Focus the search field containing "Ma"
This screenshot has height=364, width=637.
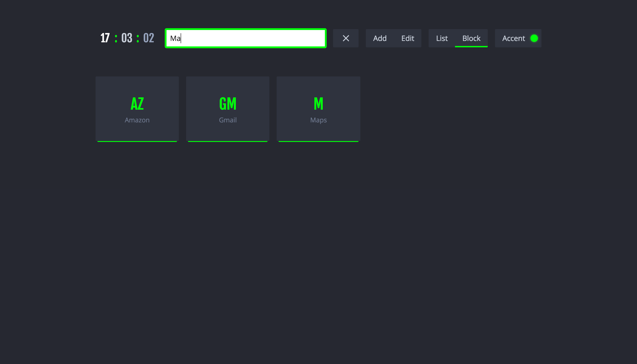(245, 38)
